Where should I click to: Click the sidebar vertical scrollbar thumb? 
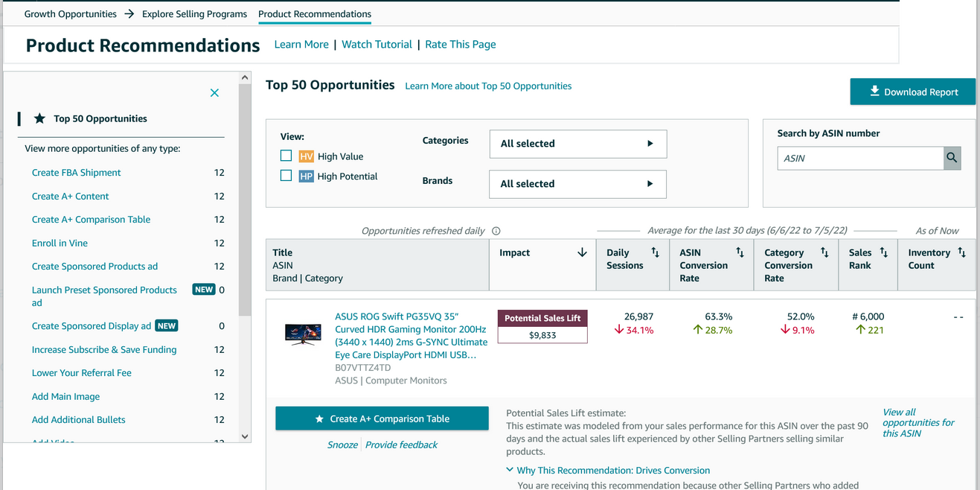[x=245, y=199]
